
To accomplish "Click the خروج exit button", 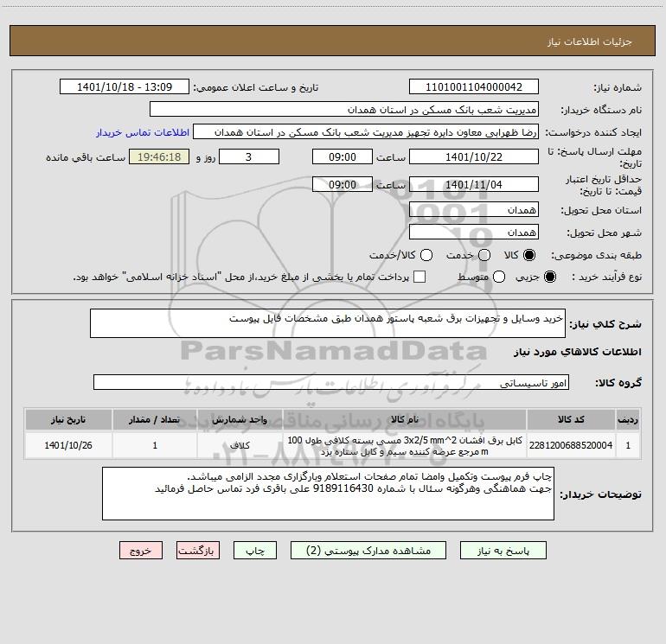I will pyautogui.click(x=141, y=551).
